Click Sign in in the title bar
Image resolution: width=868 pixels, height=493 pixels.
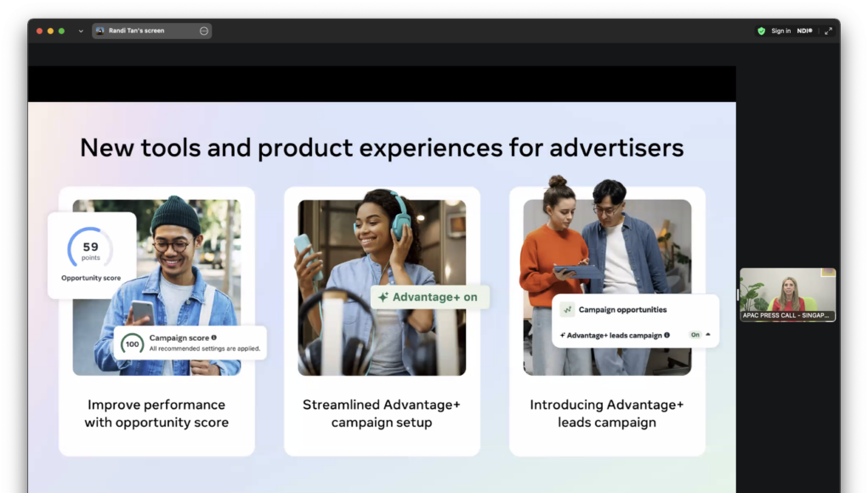(780, 31)
